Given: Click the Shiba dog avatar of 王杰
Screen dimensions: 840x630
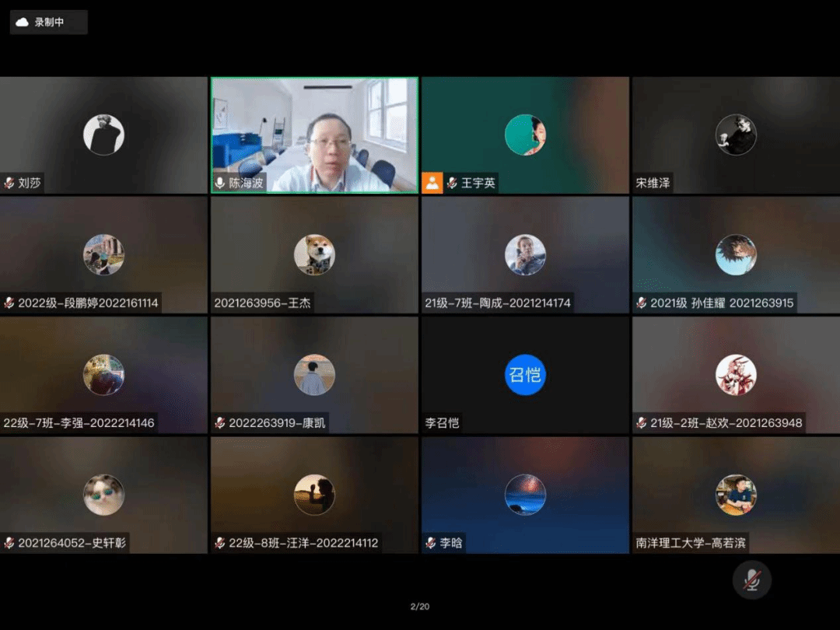Looking at the screenshot, I should [314, 254].
